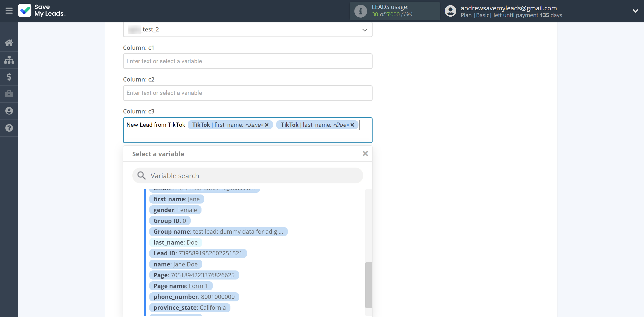644x317 pixels.
Task: Expand the account dropdown chevron
Action: click(x=635, y=11)
